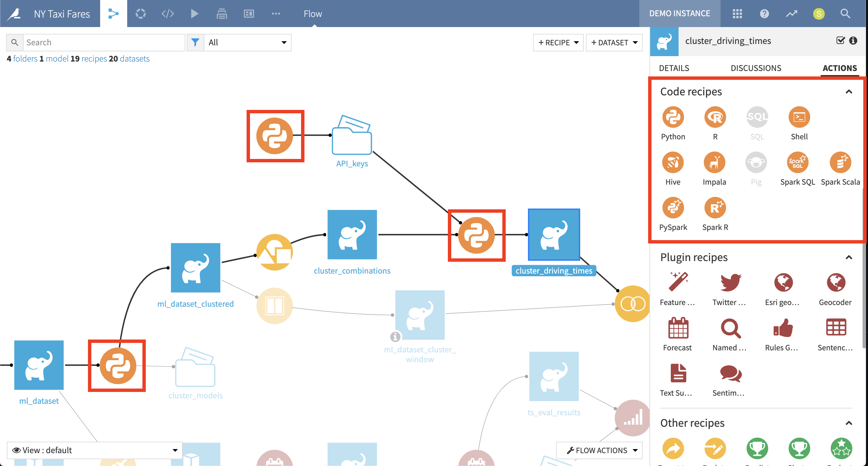Click the info icon in panel header
The width and height of the screenshot is (868, 466).
point(853,41)
